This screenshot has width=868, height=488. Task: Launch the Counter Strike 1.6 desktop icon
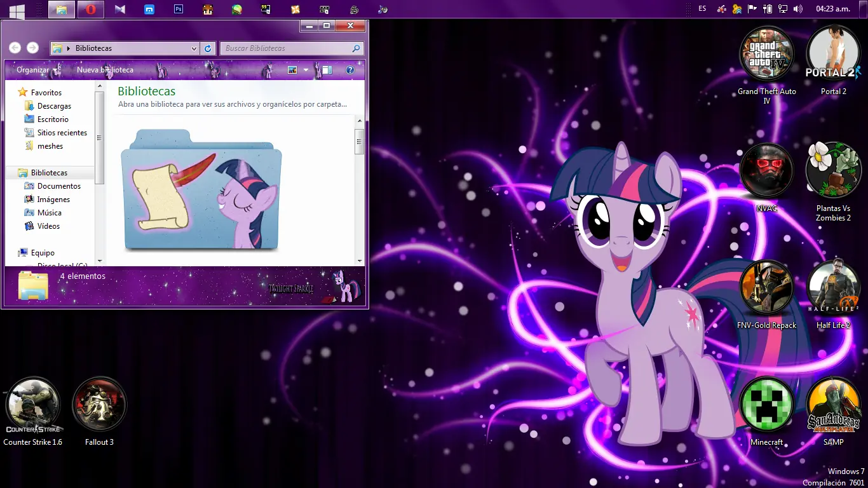point(32,412)
